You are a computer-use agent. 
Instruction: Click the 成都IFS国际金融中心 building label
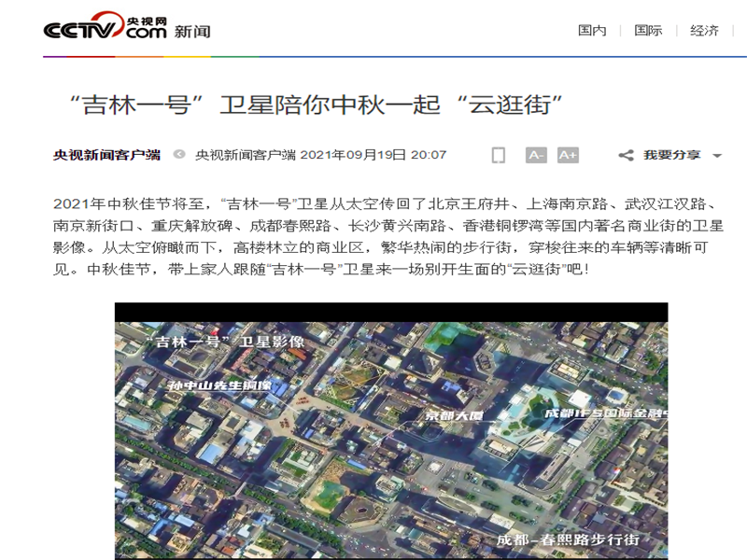click(x=607, y=413)
